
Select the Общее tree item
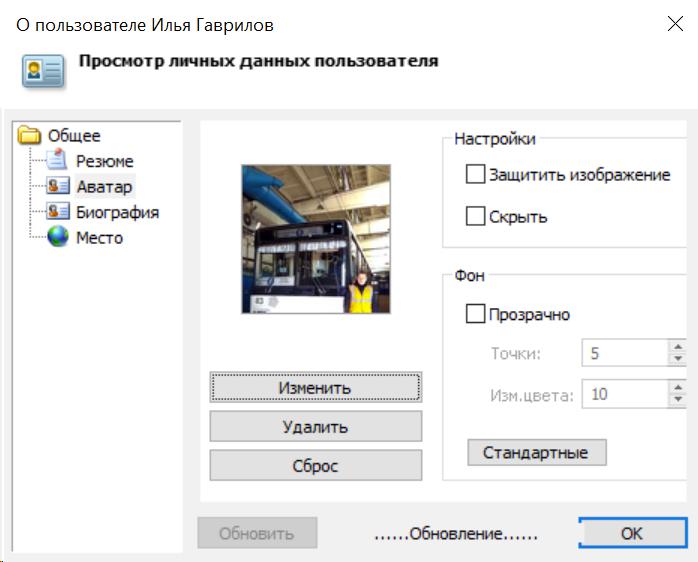pos(74,136)
